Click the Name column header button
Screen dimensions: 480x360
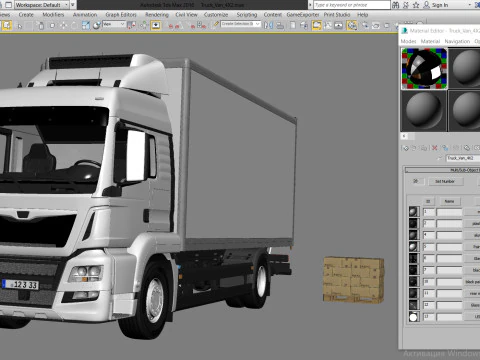click(x=449, y=201)
